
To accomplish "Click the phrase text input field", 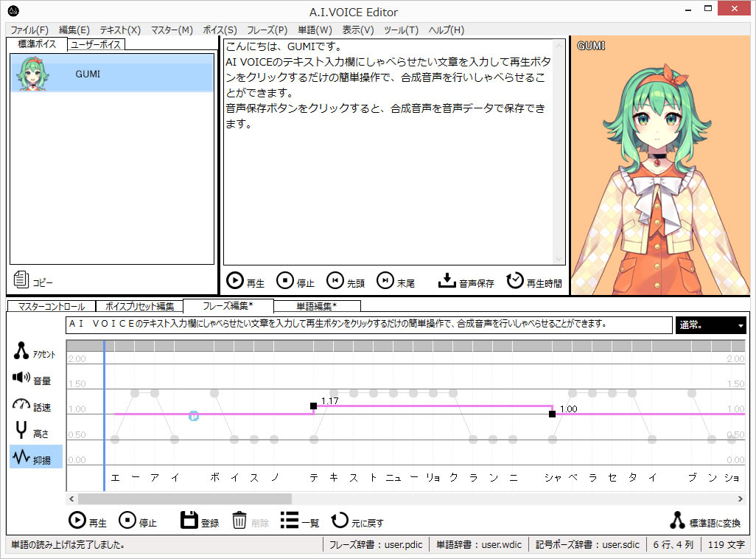I will 369,325.
